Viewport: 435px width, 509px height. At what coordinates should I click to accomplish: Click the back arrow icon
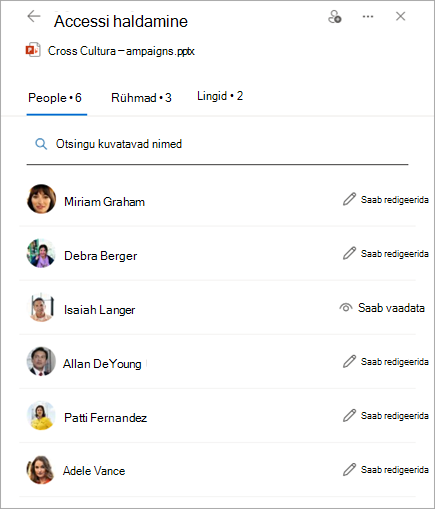(x=34, y=16)
